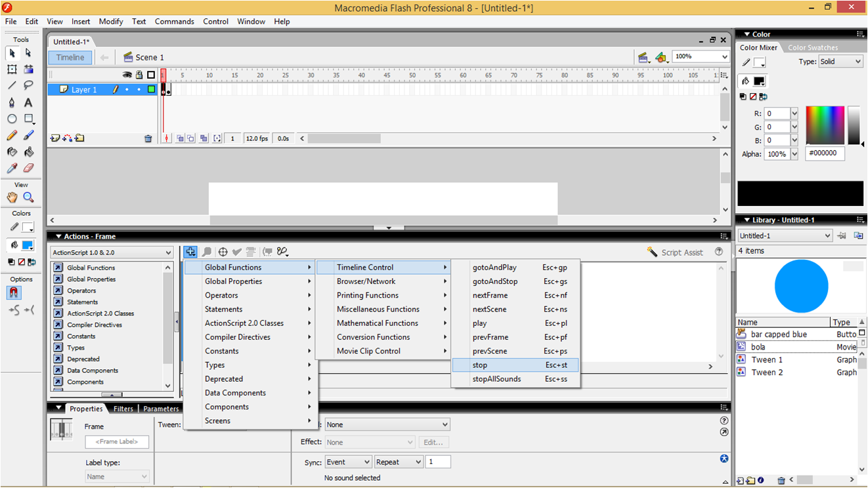The width and height of the screenshot is (868, 488).
Task: Click the rainbow color picker field
Action: [x=825, y=125]
